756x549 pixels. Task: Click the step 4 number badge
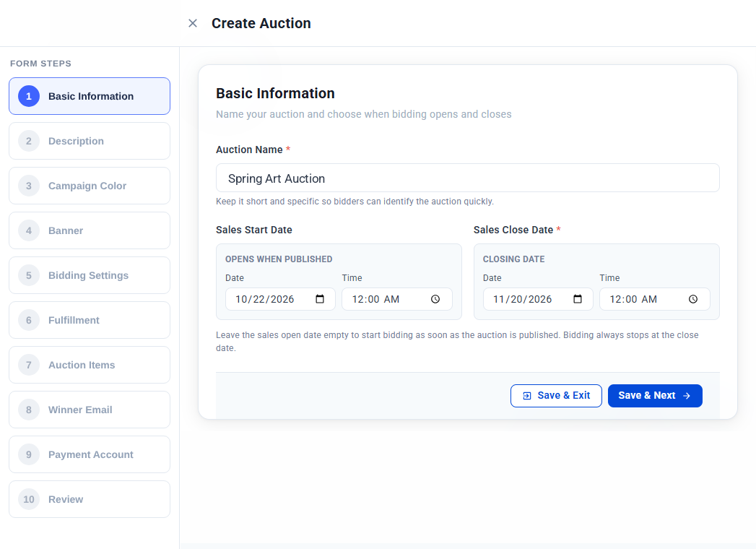pos(29,230)
